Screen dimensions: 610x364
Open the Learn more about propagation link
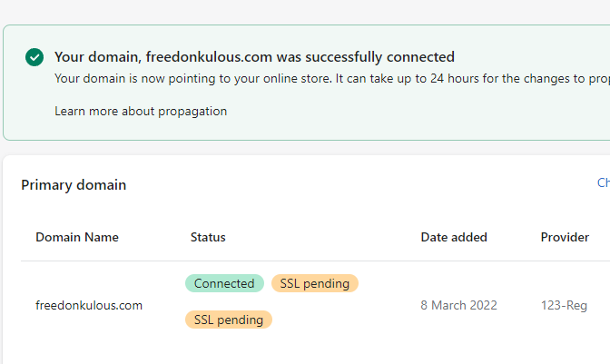141,112
